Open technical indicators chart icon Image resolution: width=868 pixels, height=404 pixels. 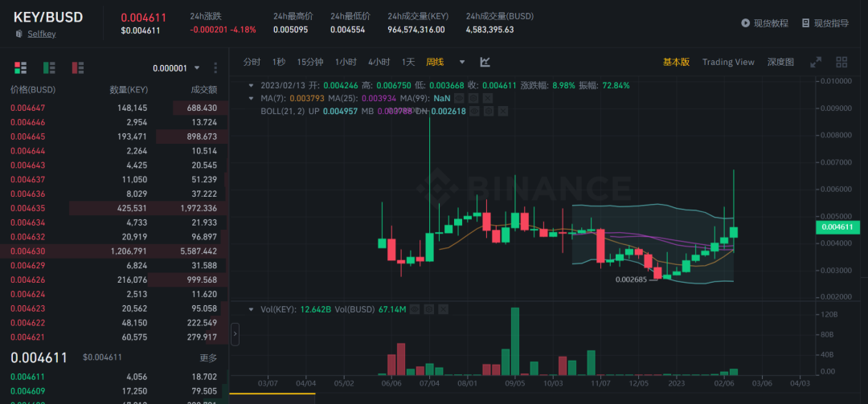485,62
